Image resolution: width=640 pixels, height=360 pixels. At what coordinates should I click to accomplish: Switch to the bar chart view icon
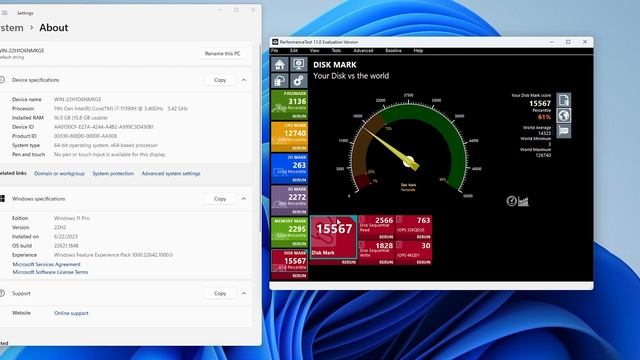click(x=523, y=201)
